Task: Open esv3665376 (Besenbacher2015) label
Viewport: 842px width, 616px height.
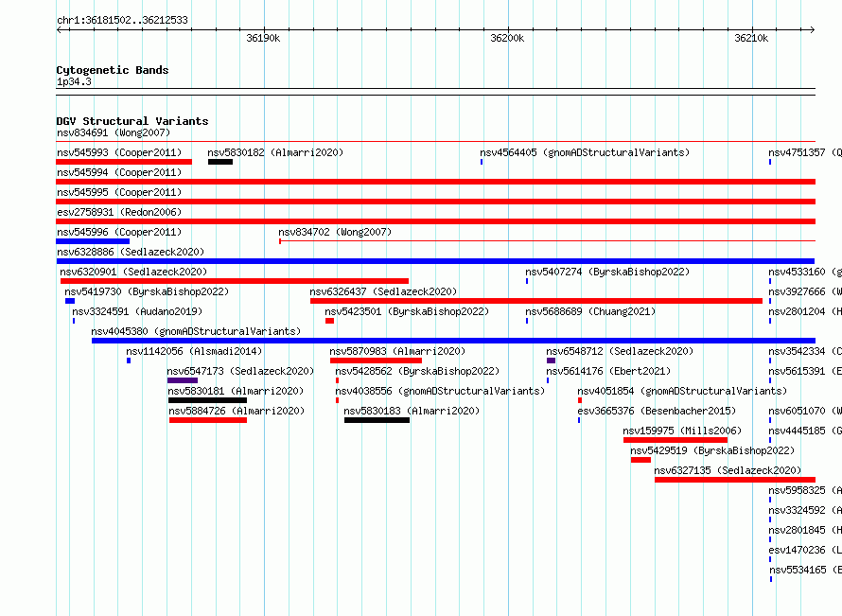Action: (657, 411)
